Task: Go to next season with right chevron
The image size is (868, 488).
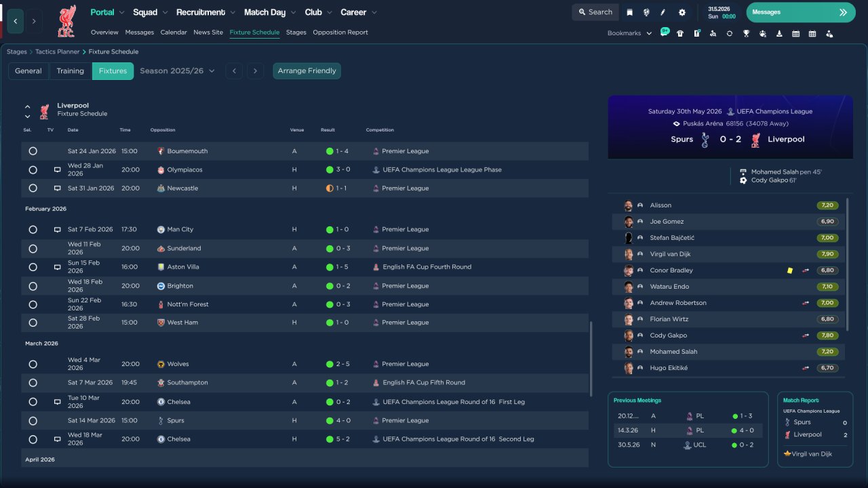Action: (255, 71)
